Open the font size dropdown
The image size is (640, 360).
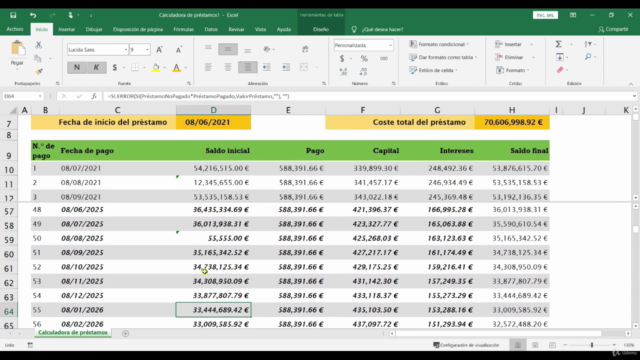(147, 50)
